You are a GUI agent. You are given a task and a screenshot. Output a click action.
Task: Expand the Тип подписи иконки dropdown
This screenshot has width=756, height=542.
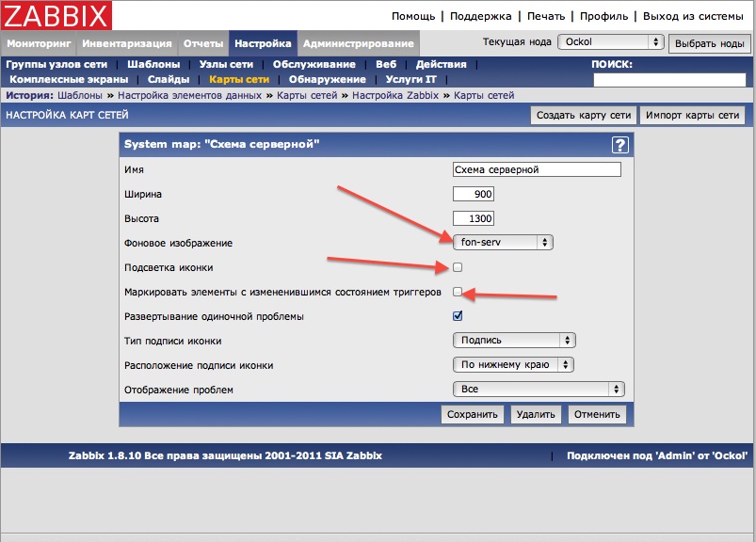point(513,341)
